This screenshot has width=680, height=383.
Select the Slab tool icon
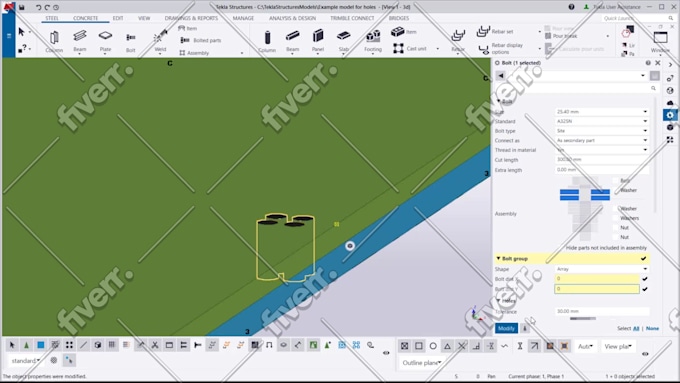coord(343,36)
